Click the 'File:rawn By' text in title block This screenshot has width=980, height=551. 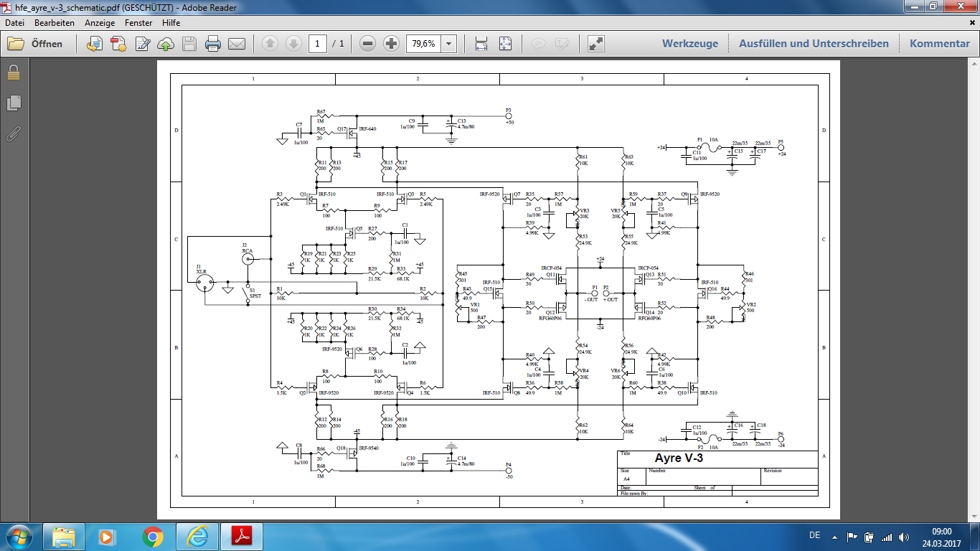[x=634, y=493]
